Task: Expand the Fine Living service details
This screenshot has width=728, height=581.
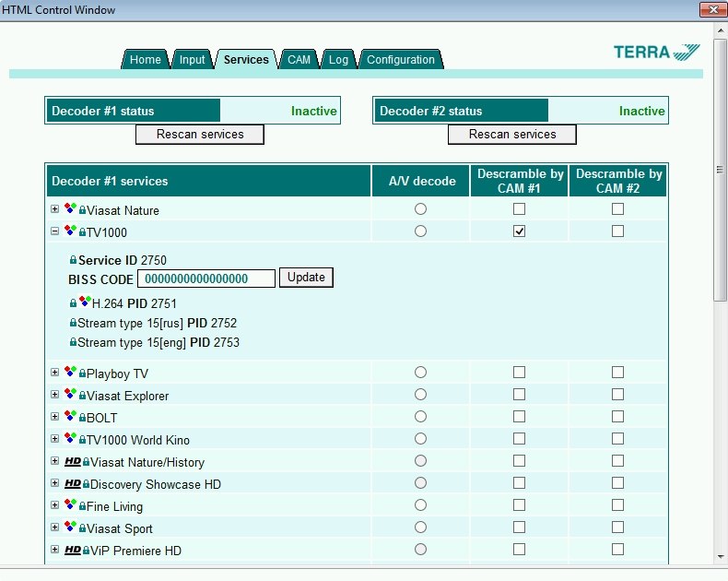Action: pyautogui.click(x=54, y=505)
